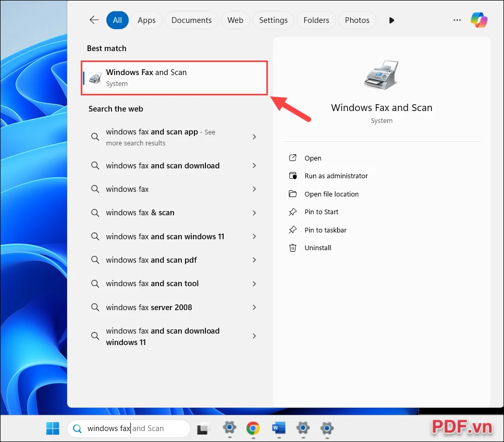Click the Windows Start button
504x442 pixels.
tap(53, 428)
